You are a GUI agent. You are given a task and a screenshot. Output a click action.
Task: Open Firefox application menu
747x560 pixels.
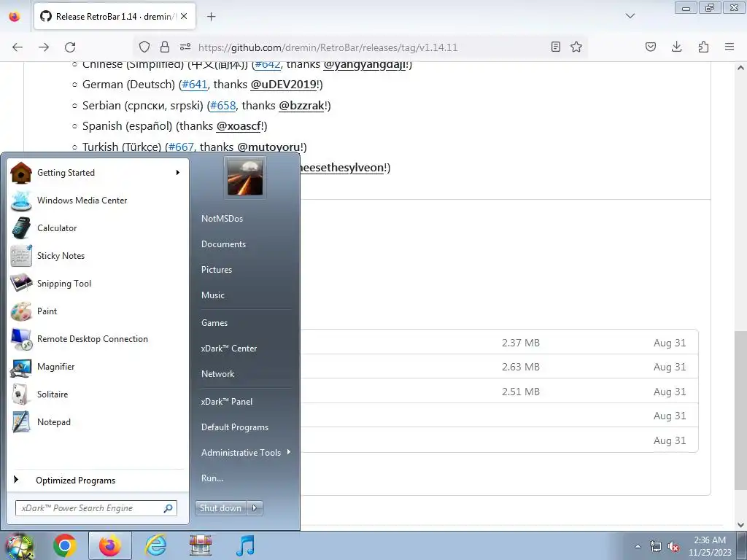(729, 47)
